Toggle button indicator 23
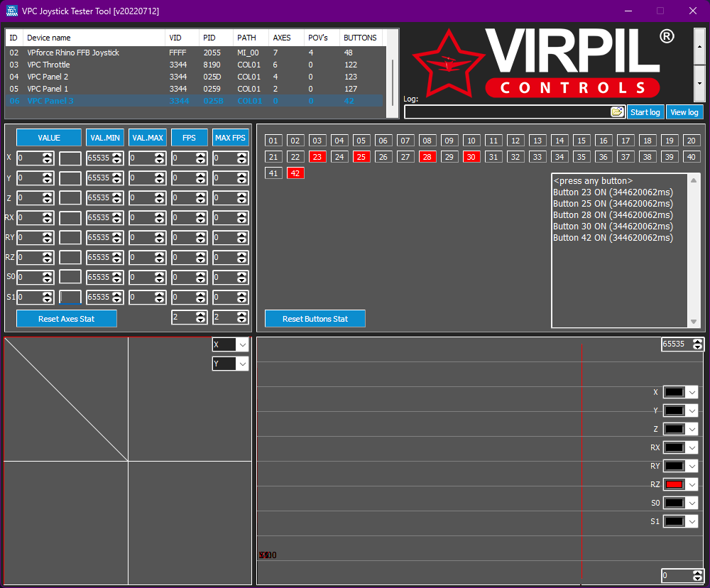Screen dimensions: 710x588 coord(317,157)
